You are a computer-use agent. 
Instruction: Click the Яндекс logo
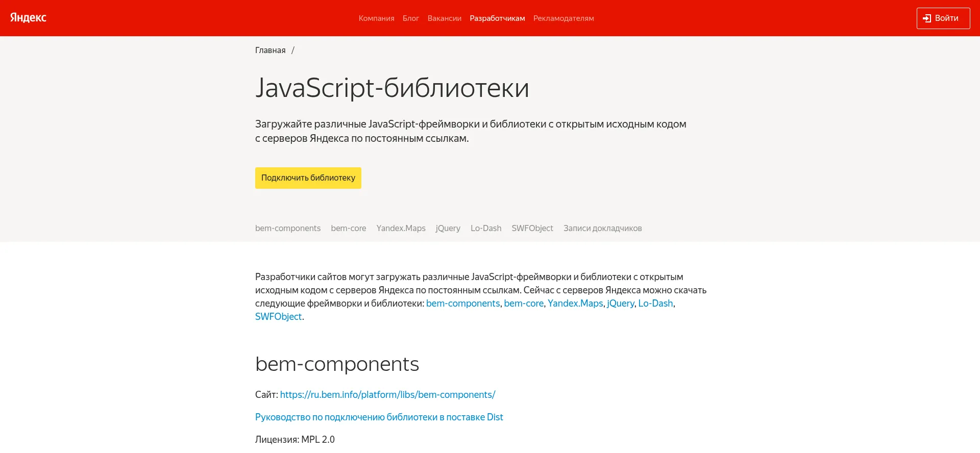point(28,18)
